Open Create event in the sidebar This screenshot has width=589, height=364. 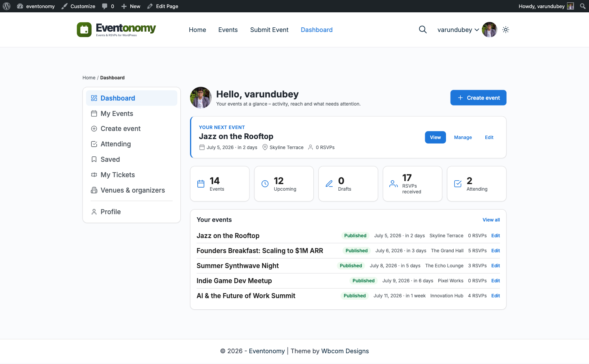pos(131,129)
